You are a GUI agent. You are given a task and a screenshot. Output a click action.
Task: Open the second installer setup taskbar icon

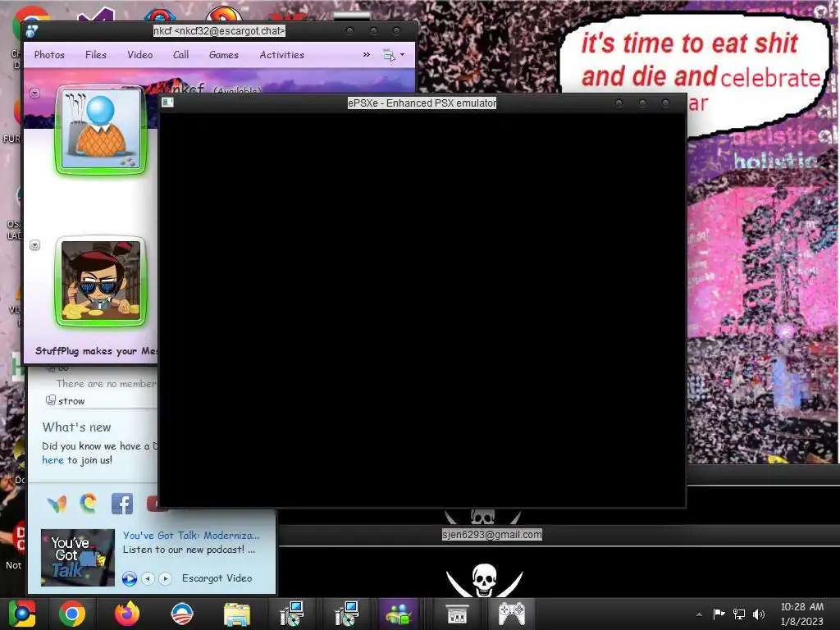click(x=347, y=614)
